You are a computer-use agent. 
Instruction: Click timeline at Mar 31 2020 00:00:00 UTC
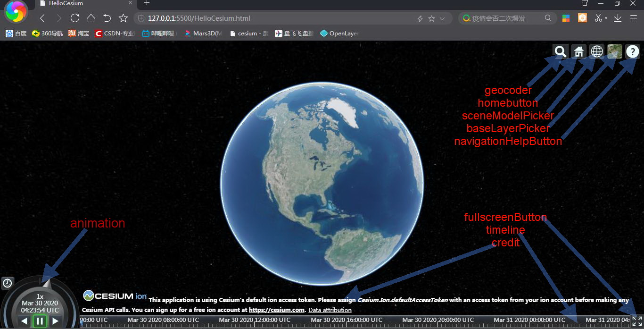(529, 320)
